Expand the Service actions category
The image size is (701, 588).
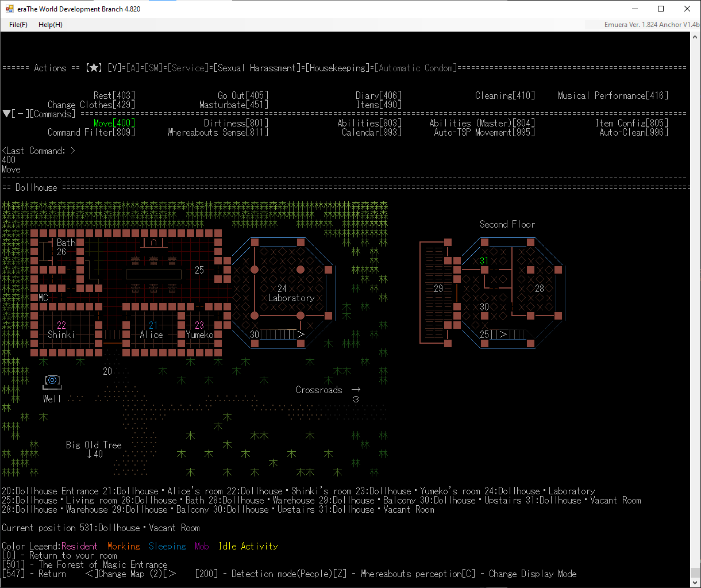point(188,68)
